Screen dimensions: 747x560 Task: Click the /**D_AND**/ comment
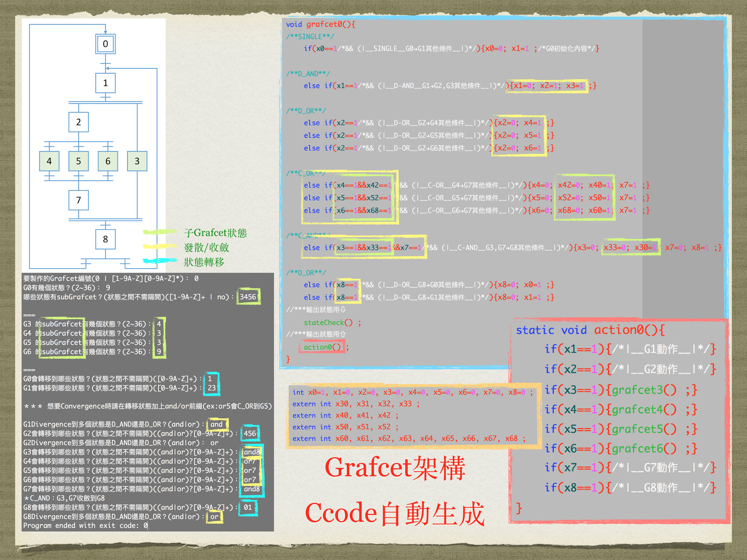pyautogui.click(x=308, y=74)
